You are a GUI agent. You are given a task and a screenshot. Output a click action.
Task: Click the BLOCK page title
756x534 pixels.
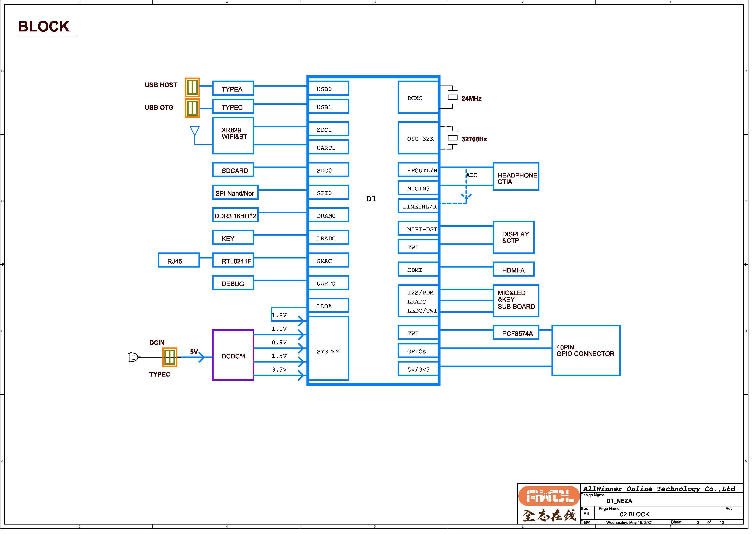click(44, 27)
